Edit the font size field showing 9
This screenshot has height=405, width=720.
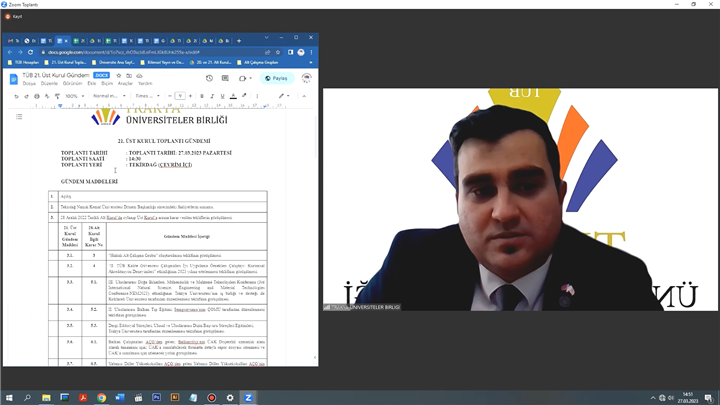coord(180,96)
